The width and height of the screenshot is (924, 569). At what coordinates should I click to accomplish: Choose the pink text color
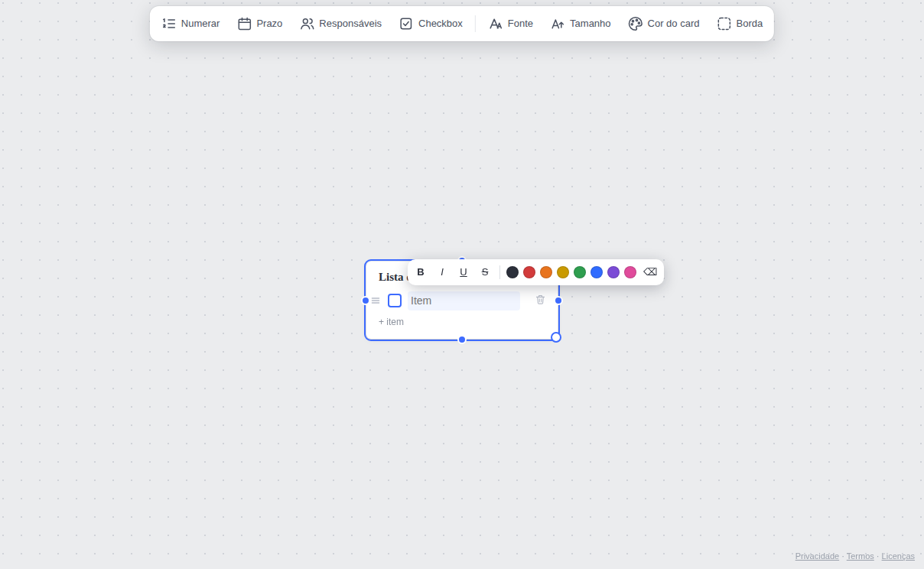coord(630,272)
